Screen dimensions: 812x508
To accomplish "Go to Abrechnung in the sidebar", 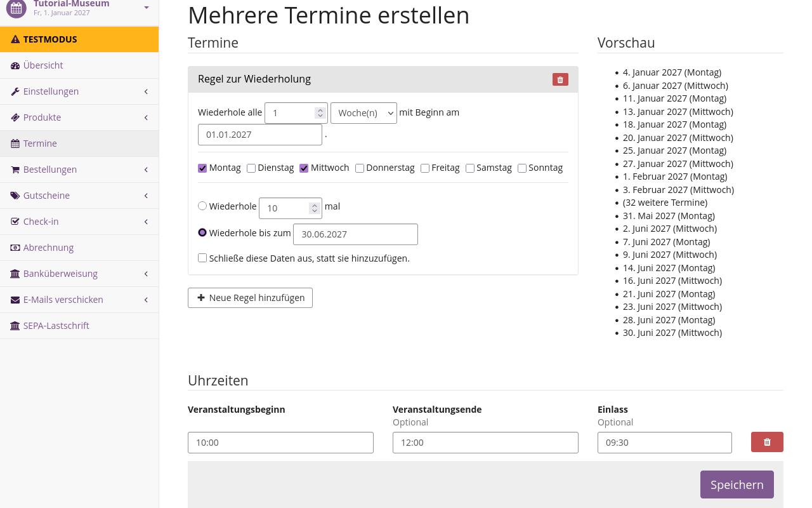I will [79, 248].
